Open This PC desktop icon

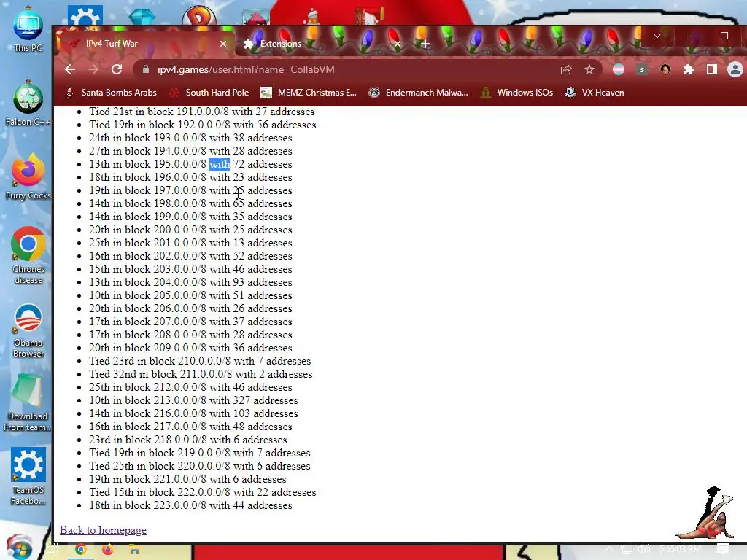click(28, 29)
